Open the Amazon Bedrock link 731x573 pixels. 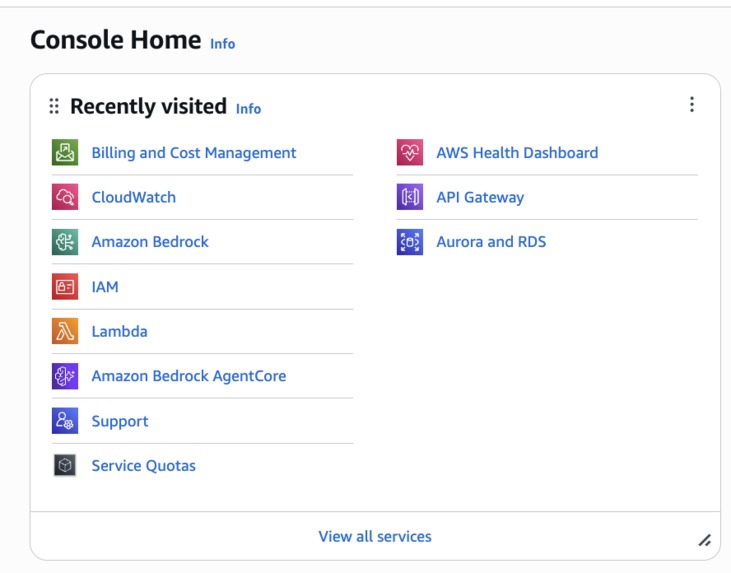[150, 242]
